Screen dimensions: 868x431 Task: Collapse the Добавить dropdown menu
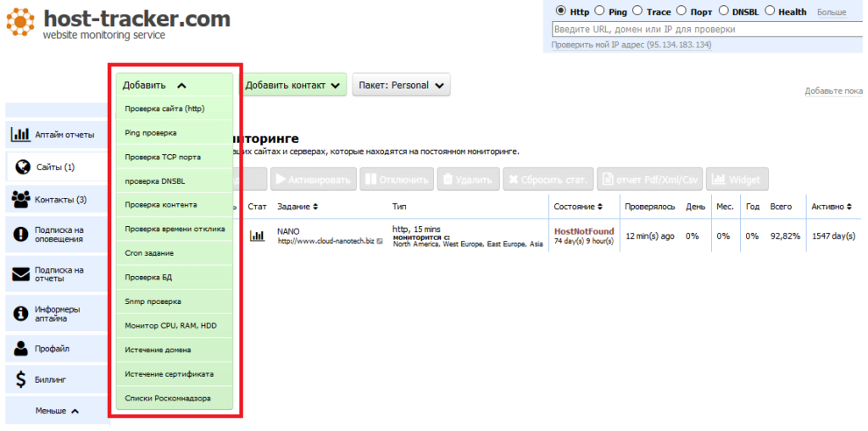tap(154, 86)
